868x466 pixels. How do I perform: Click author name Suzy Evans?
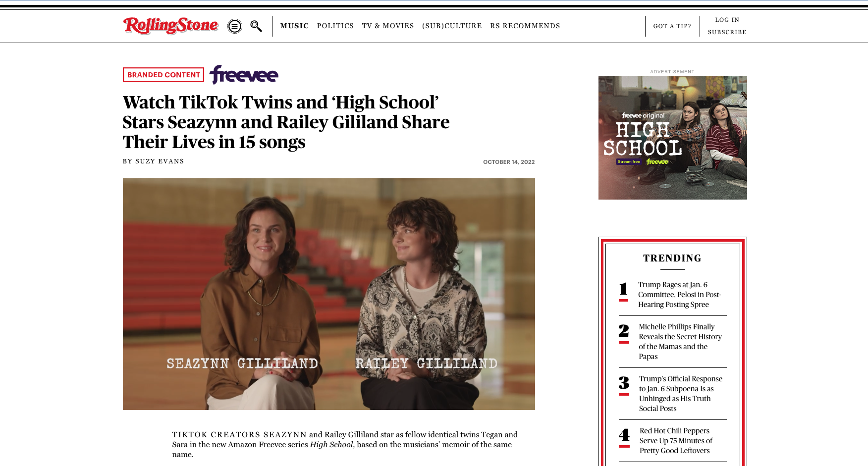point(160,161)
